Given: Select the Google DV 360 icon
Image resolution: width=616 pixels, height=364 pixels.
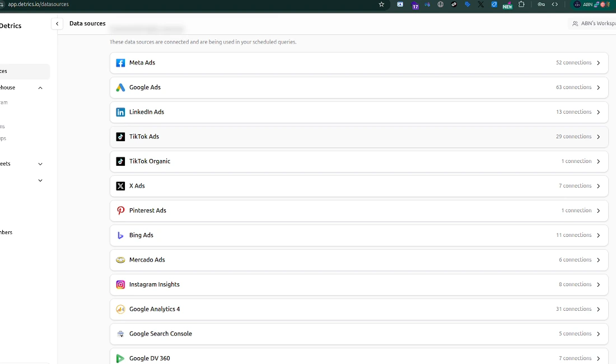Looking at the screenshot, I should pyautogui.click(x=120, y=358).
